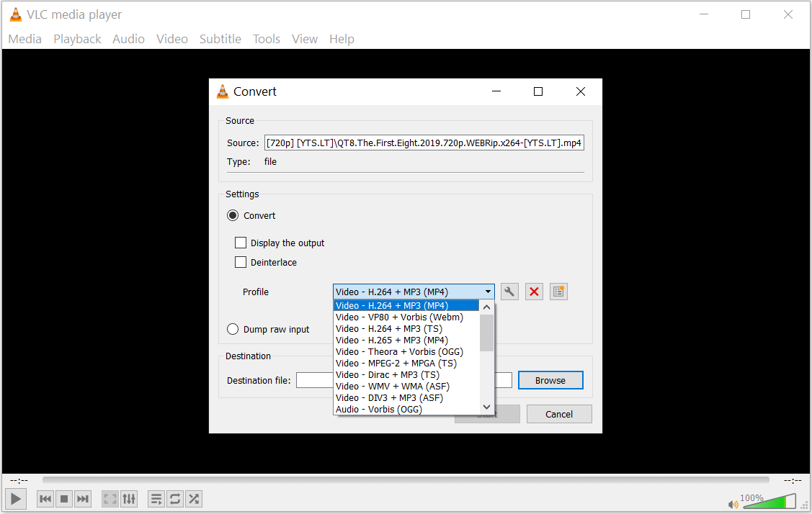Delete selected profile with red X
Screen dimensions: 812x514
point(534,292)
